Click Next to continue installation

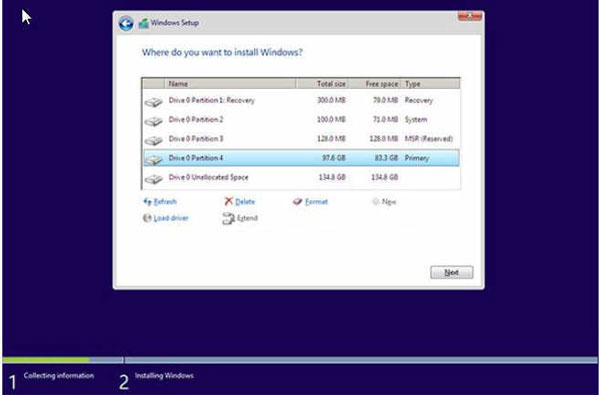[452, 273]
